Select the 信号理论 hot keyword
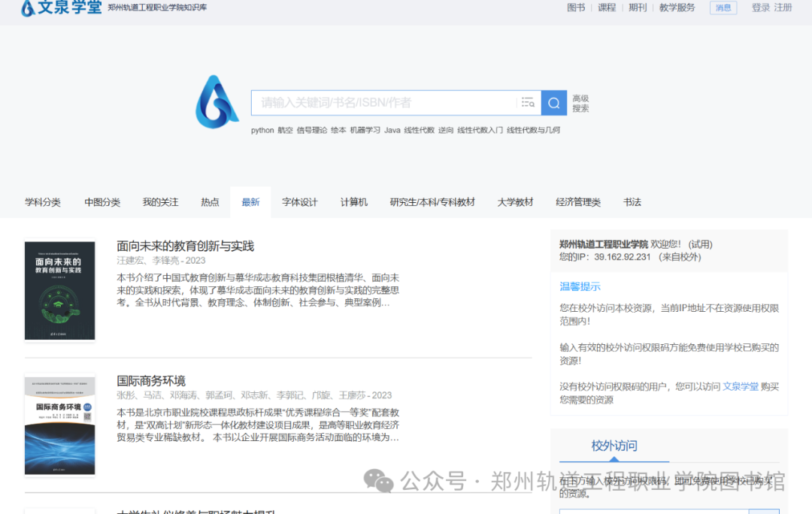Viewport: 812px width, 514px height. click(x=312, y=130)
